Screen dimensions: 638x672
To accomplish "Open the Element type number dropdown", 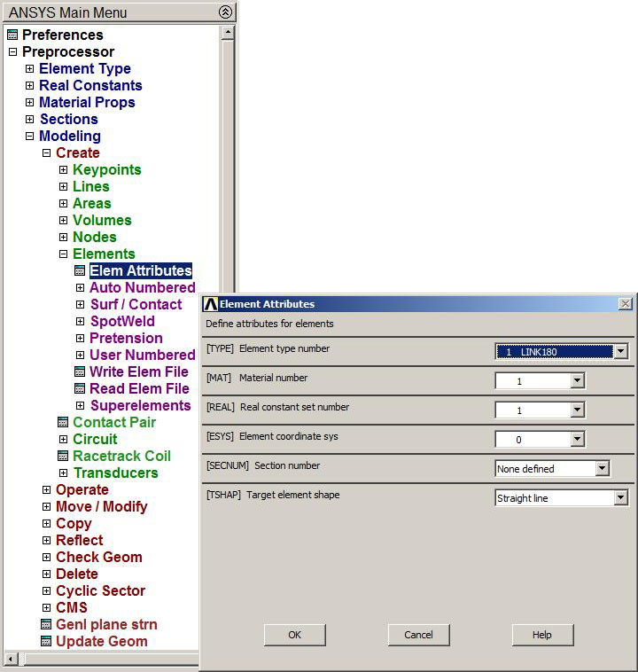I will point(620,352).
